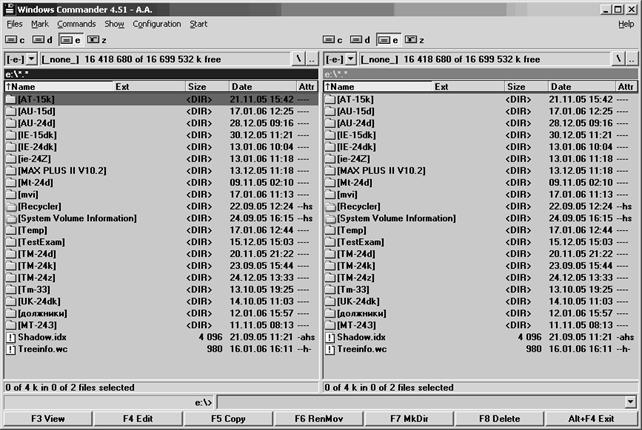Select [Mt-24d] folder icon in right panel
This screenshot has height=430, width=642.
click(330, 183)
